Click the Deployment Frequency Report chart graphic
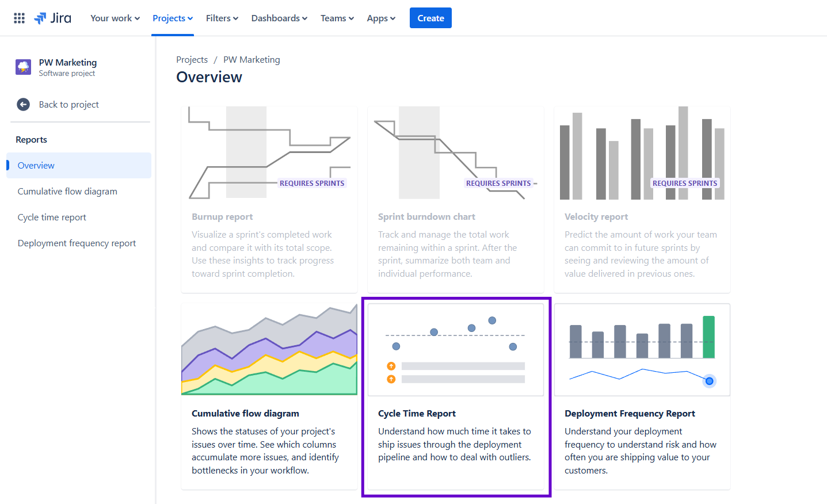 [642, 349]
